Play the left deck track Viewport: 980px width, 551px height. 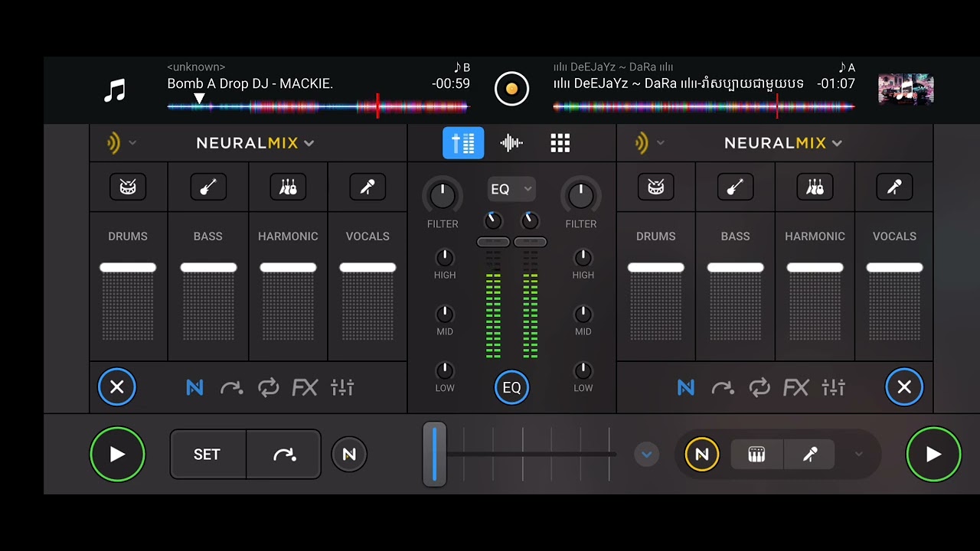pyautogui.click(x=117, y=455)
